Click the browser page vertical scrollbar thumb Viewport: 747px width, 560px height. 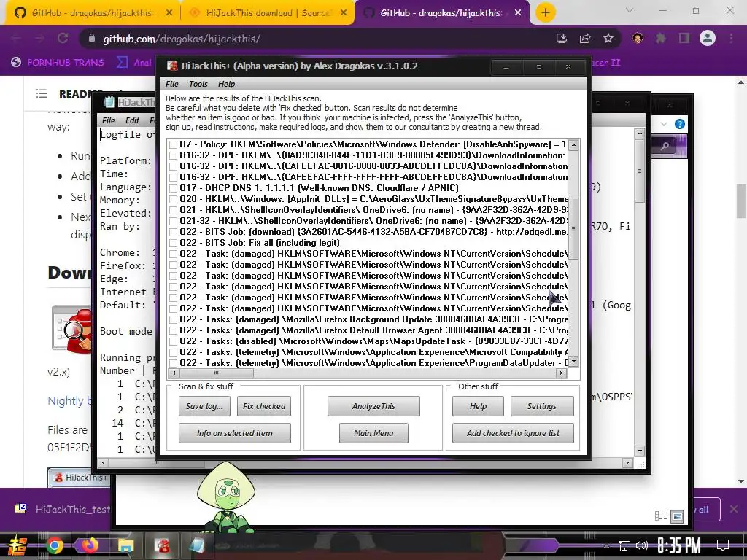pos(741,200)
